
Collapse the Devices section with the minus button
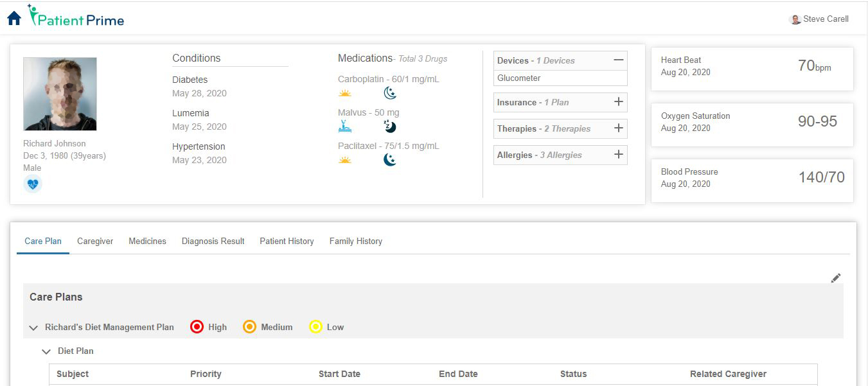pyautogui.click(x=617, y=60)
